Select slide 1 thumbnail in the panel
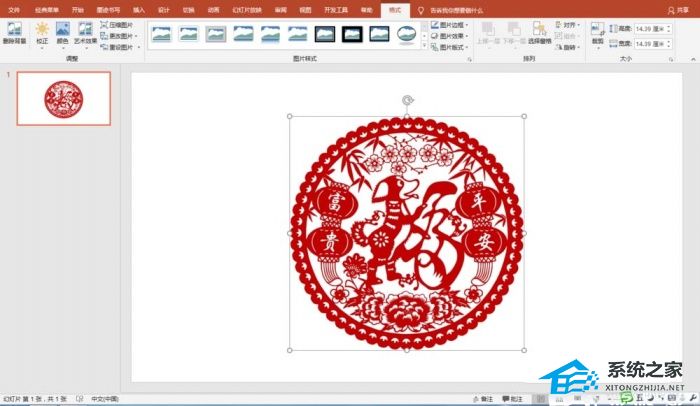This screenshot has height=406, width=700. click(x=64, y=98)
